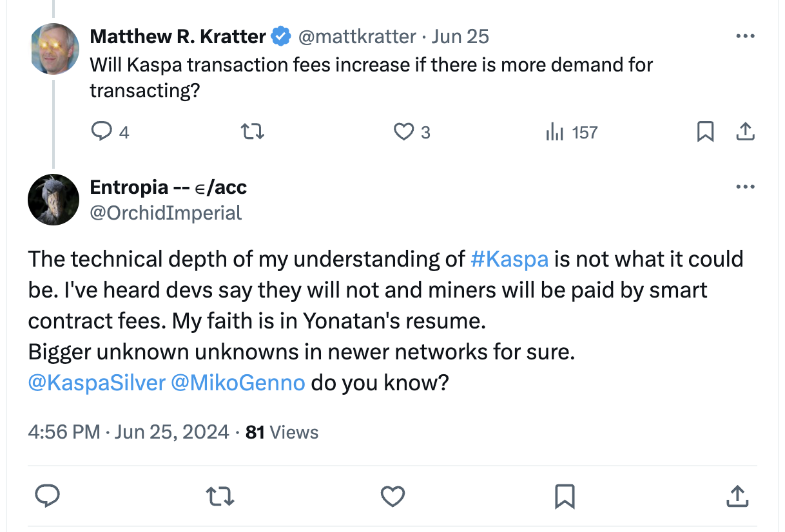Share Matthew R. Kratter's tweet
This screenshot has width=785, height=532.
(744, 132)
